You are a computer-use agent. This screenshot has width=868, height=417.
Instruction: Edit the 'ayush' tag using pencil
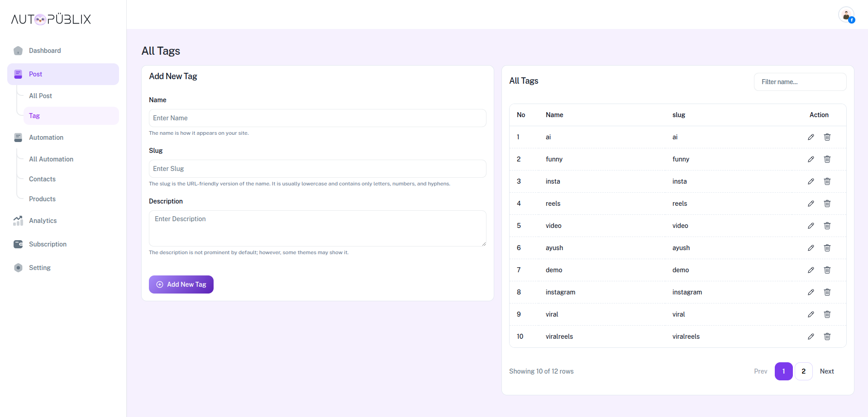[811, 248]
